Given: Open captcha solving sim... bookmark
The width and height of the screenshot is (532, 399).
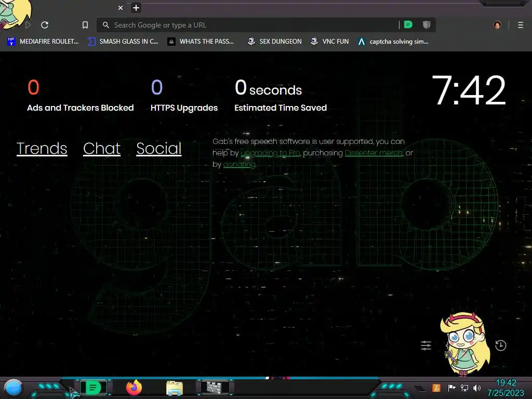Looking at the screenshot, I should pyautogui.click(x=393, y=42).
